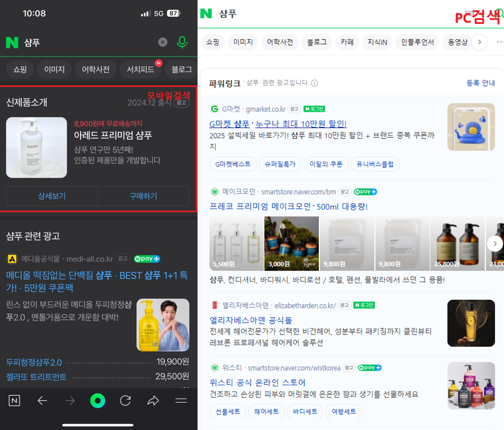Tap the 메디올공식몰 yellow A favicon
This screenshot has width=504, height=430.
point(12,259)
